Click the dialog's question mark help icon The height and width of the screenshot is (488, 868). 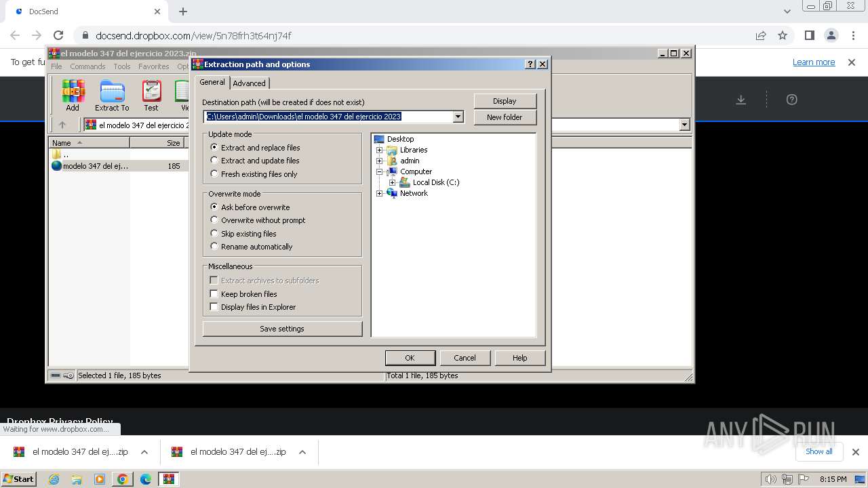530,64
